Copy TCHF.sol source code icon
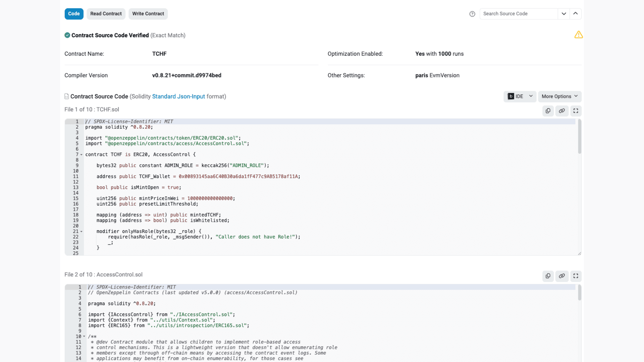644x362 pixels. pos(548,111)
